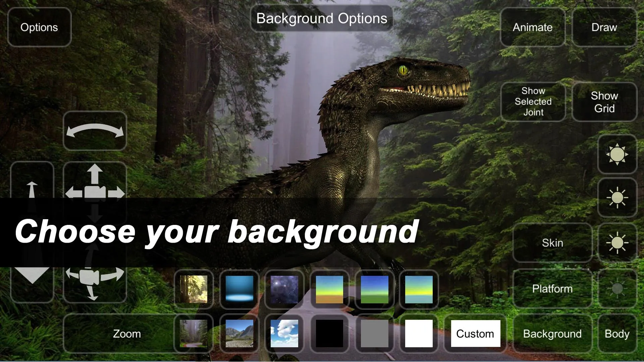Click the Animate button
644x362 pixels.
[533, 27]
